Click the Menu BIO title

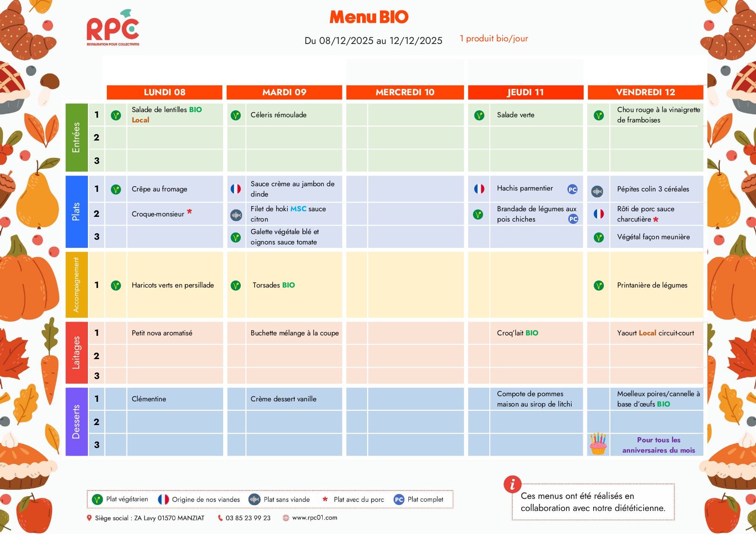tap(369, 17)
